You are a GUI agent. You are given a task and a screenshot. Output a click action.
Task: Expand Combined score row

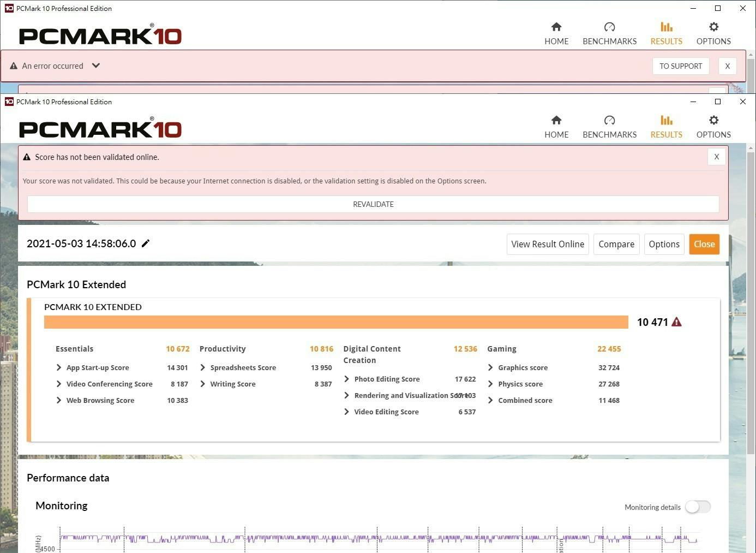click(490, 400)
